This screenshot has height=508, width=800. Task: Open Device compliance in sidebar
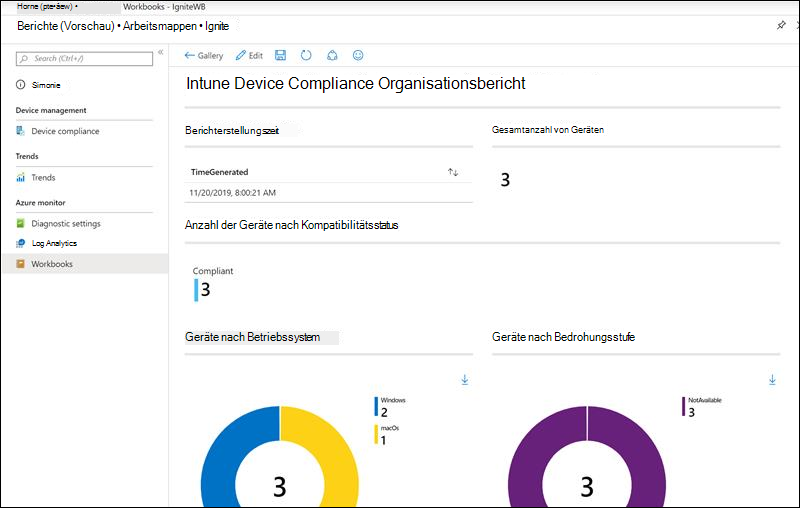[65, 131]
